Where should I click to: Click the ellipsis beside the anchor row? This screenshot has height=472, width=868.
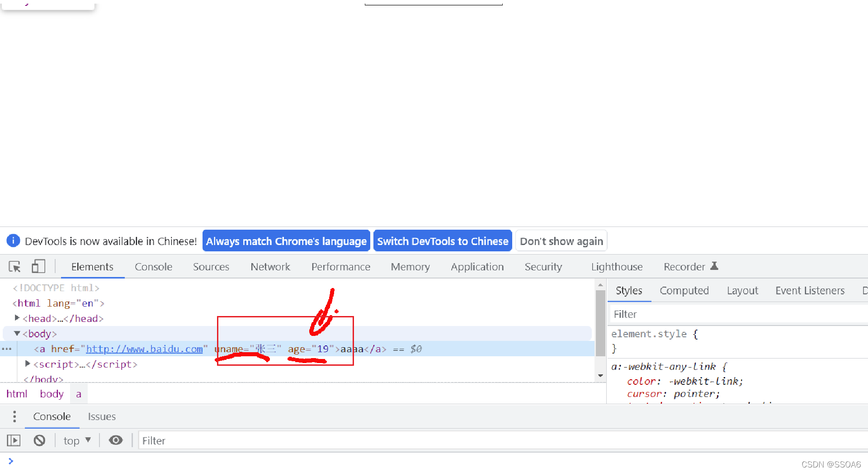click(x=7, y=349)
